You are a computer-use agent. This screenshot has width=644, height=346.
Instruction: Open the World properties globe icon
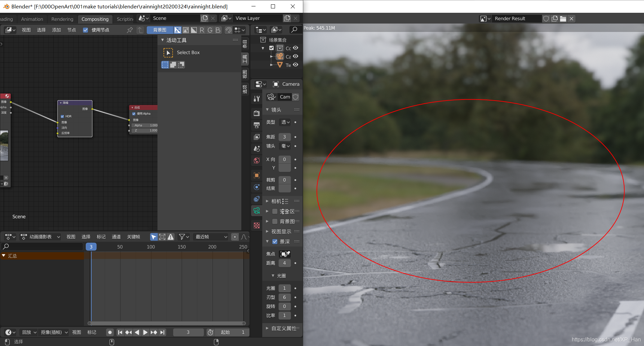[x=257, y=160]
